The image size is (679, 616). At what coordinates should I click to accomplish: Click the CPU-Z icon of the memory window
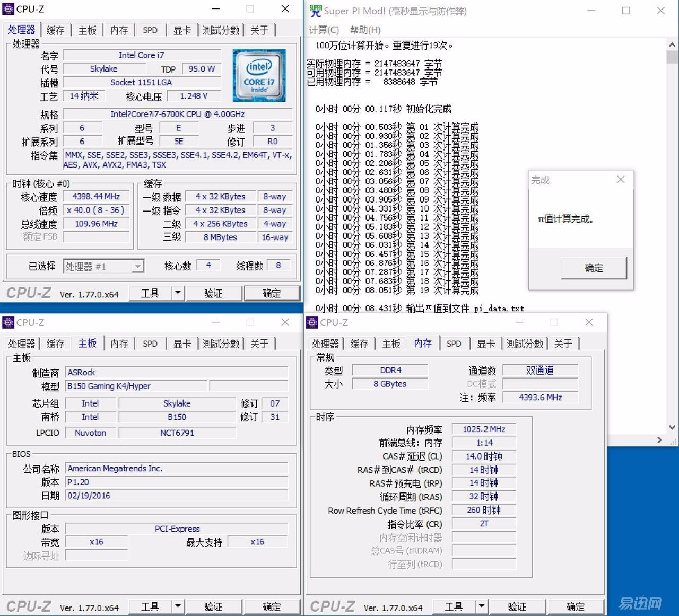(312, 322)
